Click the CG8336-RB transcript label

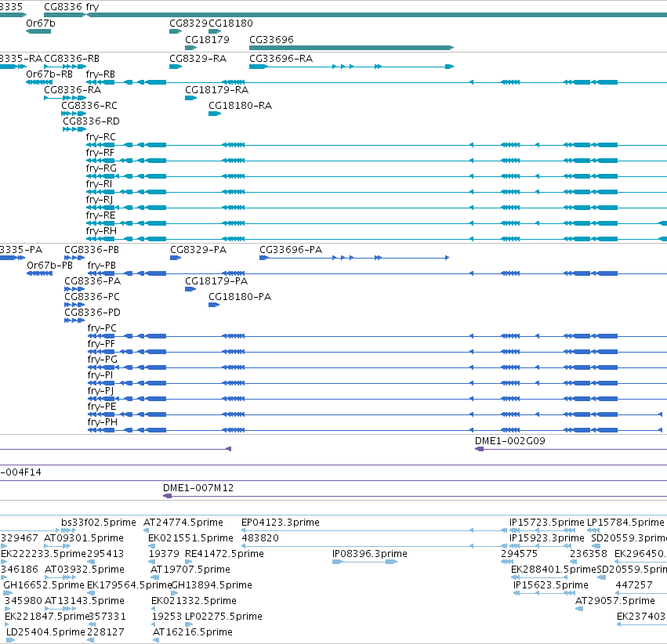(x=72, y=58)
